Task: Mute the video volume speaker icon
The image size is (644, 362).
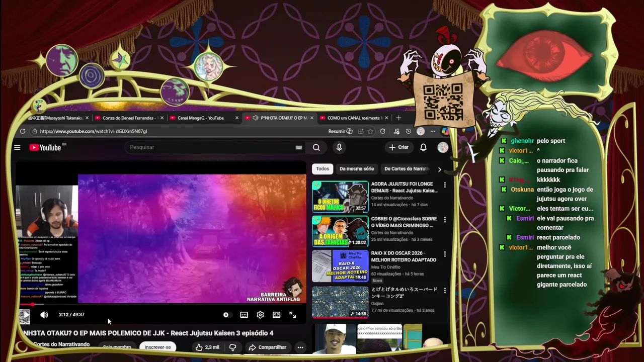Action: coord(44,315)
